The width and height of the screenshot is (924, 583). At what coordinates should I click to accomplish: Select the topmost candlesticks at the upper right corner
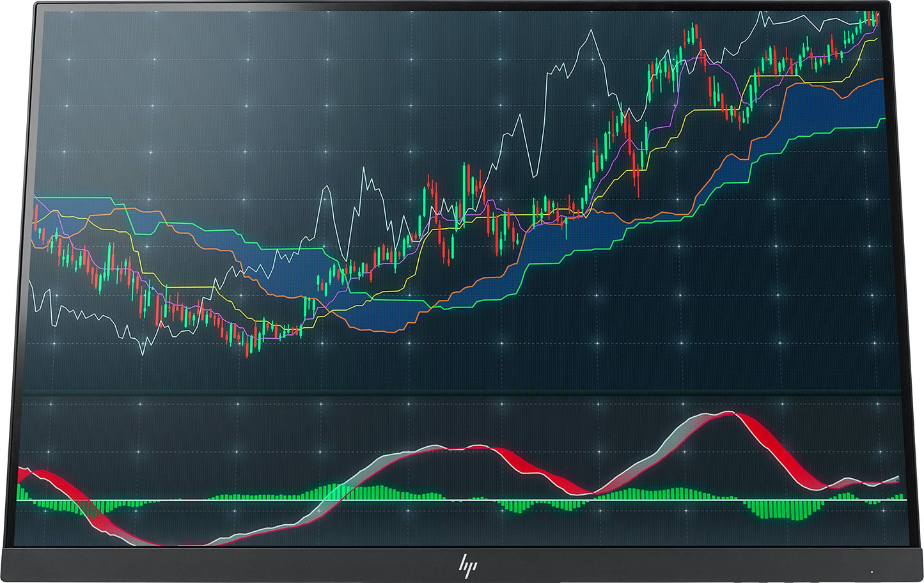point(871,18)
